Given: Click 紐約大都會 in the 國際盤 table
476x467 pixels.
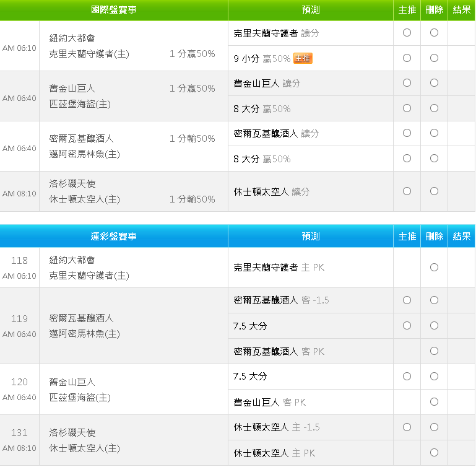Looking at the screenshot, I should pyautogui.click(x=72, y=38).
